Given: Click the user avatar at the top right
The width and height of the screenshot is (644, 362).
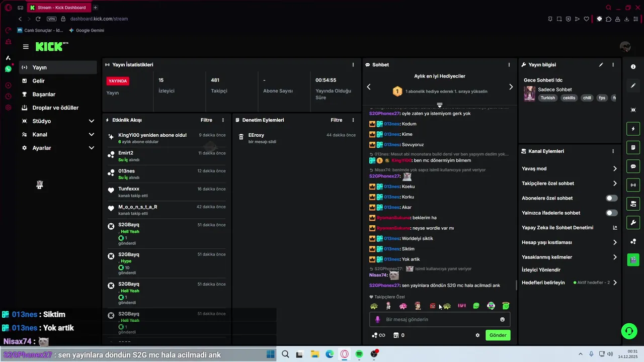Looking at the screenshot, I should pyautogui.click(x=625, y=47).
